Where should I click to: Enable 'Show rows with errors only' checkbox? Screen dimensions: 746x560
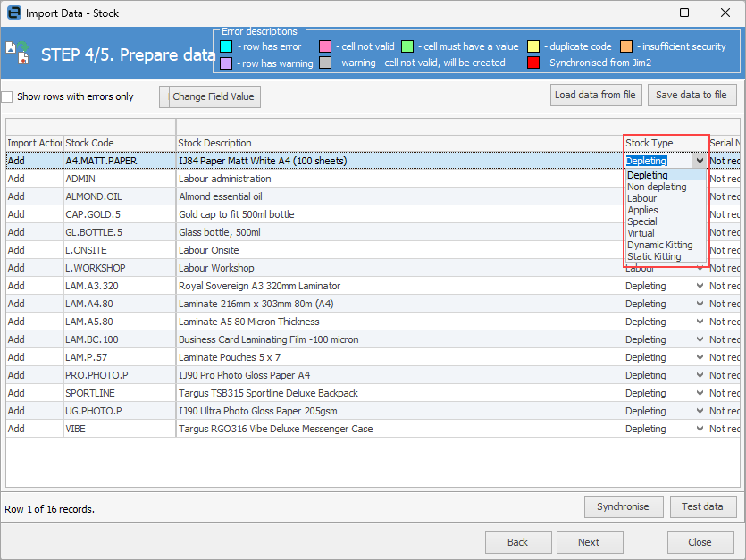pos(7,96)
